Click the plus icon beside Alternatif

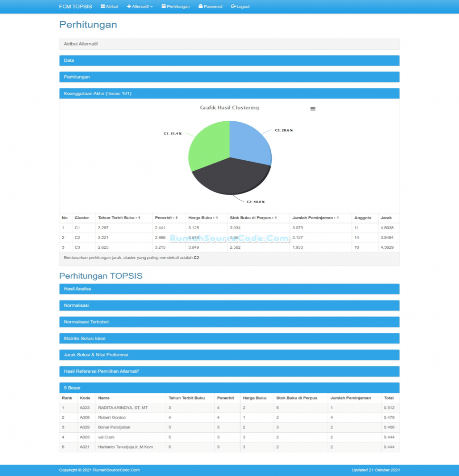pyautogui.click(x=129, y=7)
